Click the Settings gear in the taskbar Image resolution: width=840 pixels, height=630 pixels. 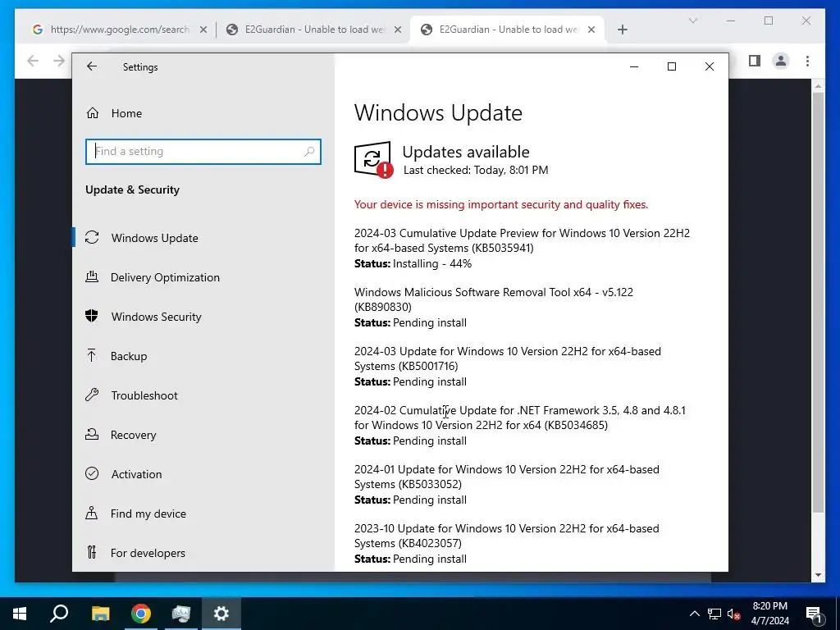pos(221,614)
